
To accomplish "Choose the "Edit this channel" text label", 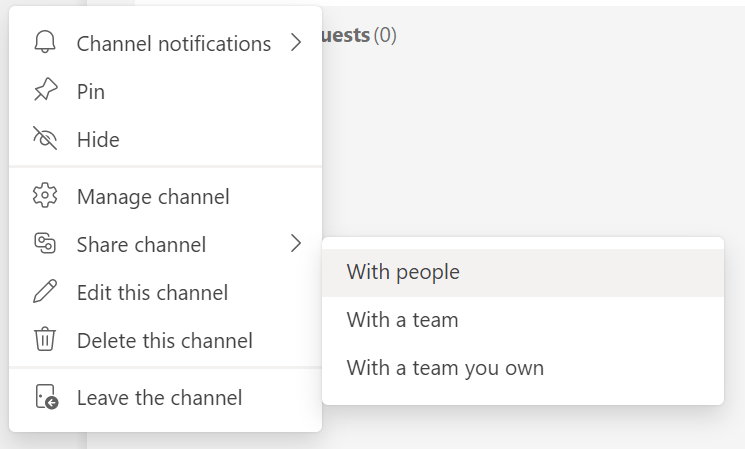I will click(x=152, y=293).
